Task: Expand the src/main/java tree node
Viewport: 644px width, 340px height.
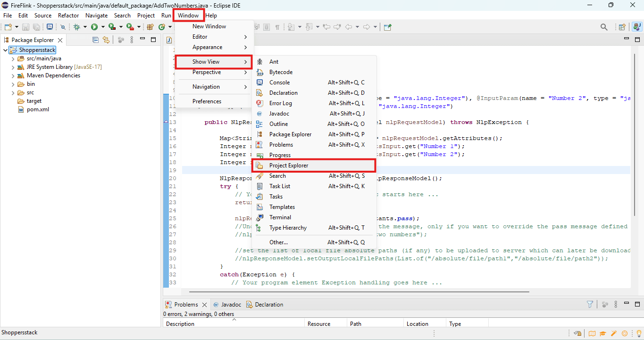Action: tap(13, 58)
